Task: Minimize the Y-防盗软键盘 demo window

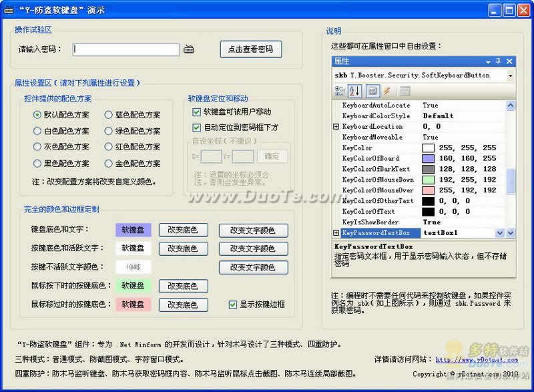Action: [495, 10]
